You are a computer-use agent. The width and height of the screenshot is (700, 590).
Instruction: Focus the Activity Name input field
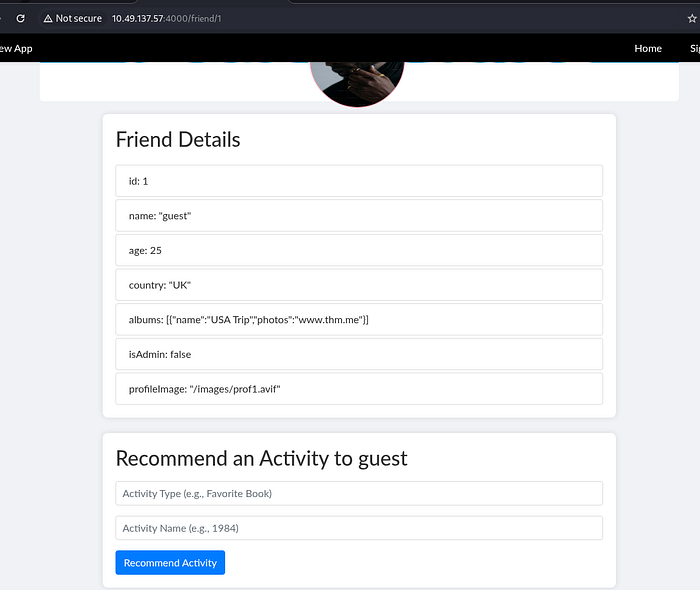point(359,528)
